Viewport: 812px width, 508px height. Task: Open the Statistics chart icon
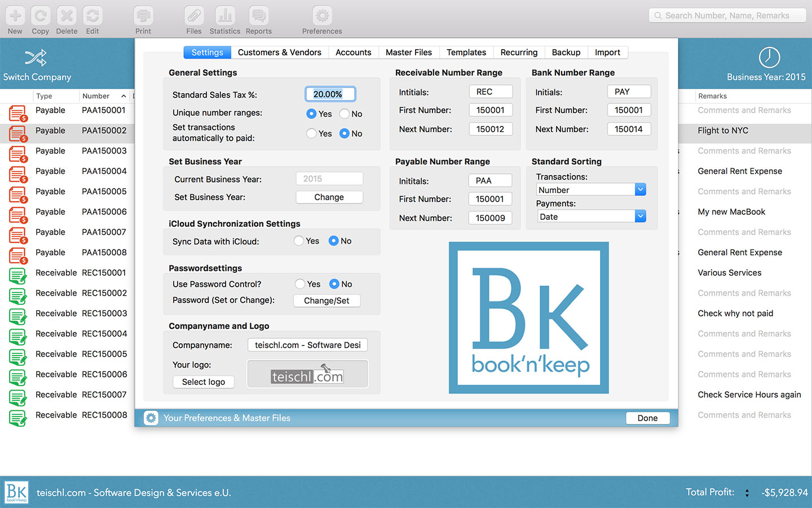click(225, 15)
